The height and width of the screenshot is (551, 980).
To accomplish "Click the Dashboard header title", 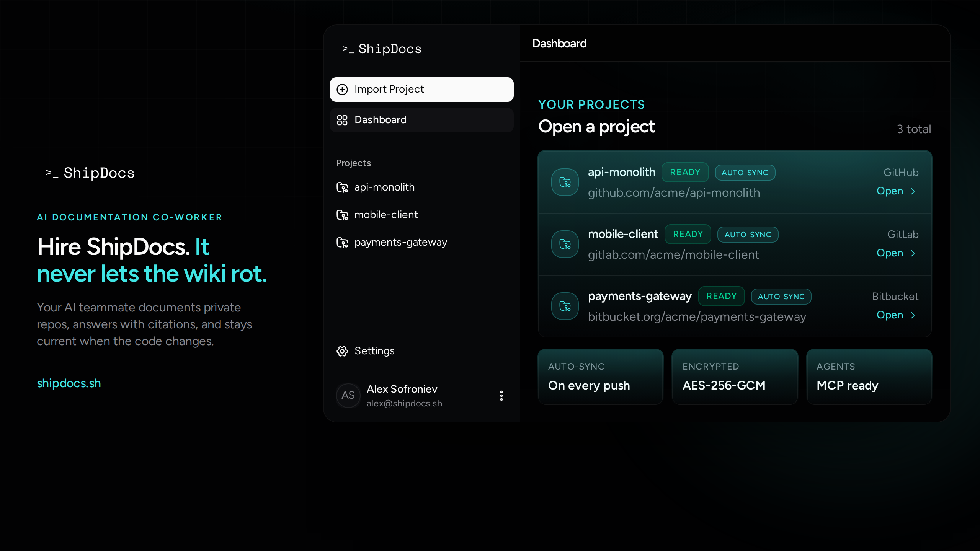I will click(559, 44).
